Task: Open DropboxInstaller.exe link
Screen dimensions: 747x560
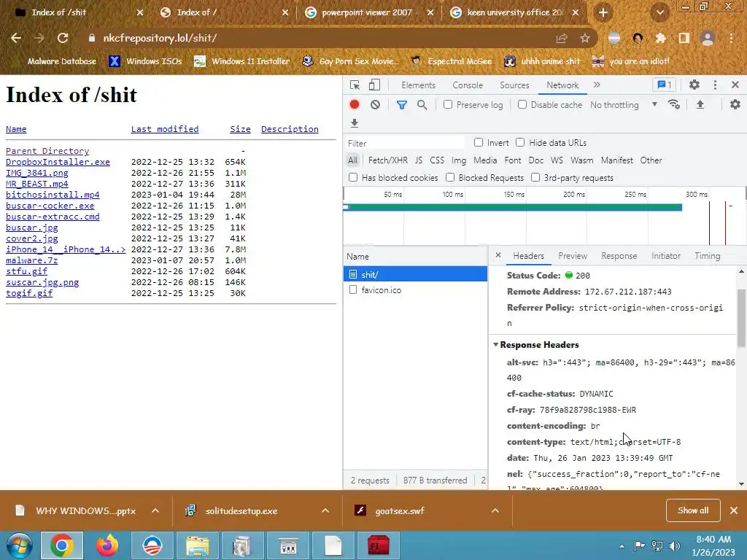Action: (58, 162)
